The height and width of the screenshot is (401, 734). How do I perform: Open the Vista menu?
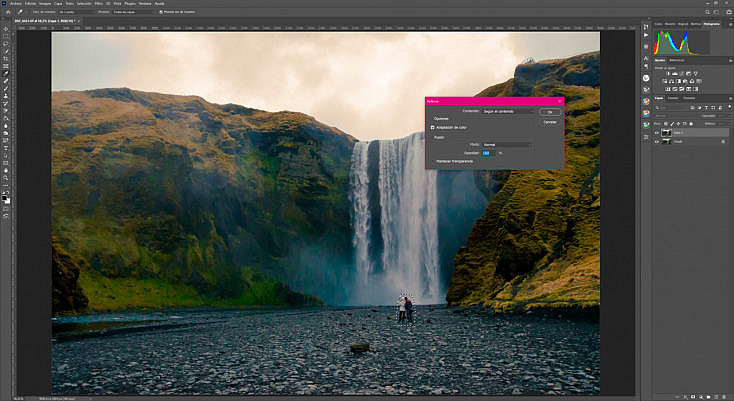point(119,3)
